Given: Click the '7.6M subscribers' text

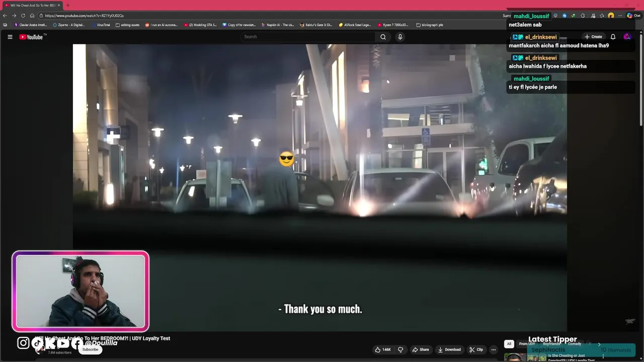Looking at the screenshot, I should (x=59, y=352).
